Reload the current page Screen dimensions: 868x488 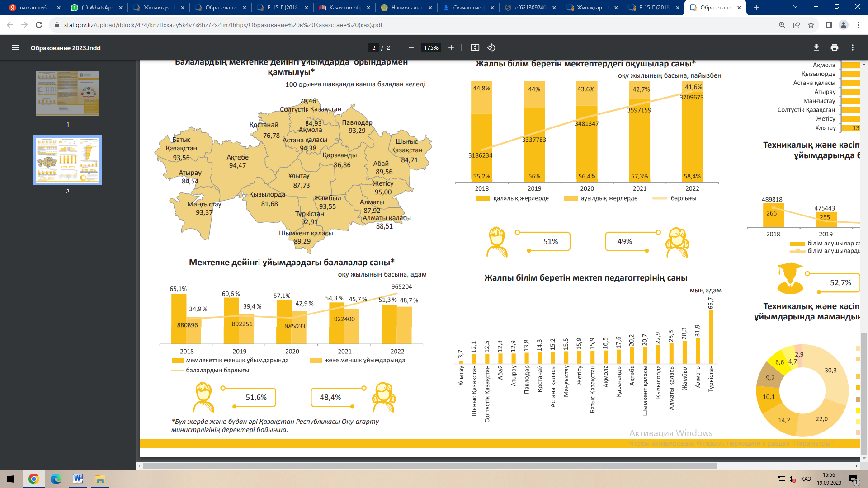[39, 25]
